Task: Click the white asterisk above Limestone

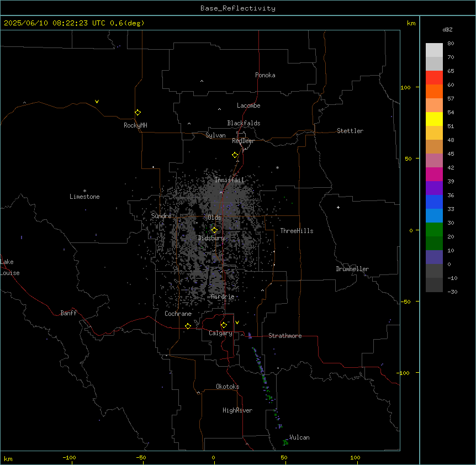Action: [84, 191]
